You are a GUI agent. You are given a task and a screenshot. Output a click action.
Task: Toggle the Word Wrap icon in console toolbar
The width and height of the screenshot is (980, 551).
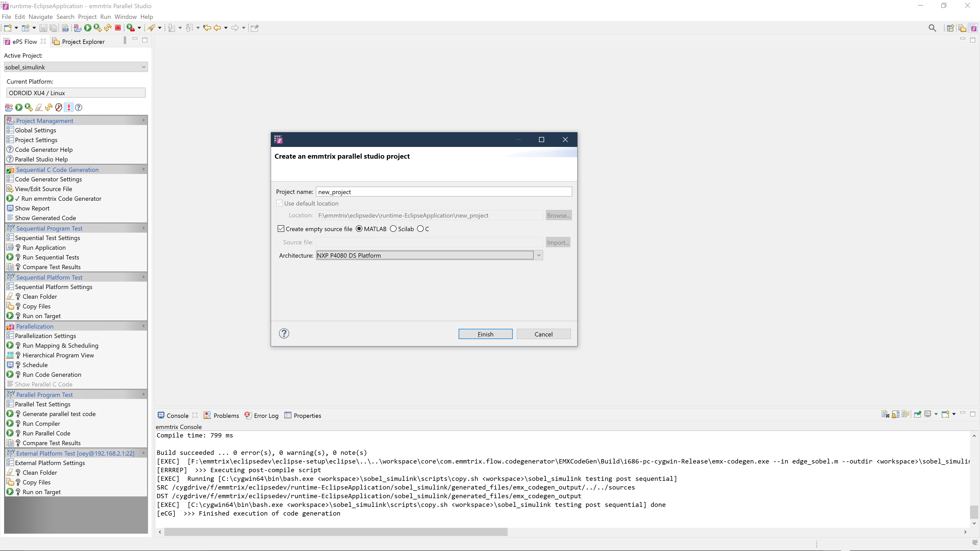tap(905, 414)
